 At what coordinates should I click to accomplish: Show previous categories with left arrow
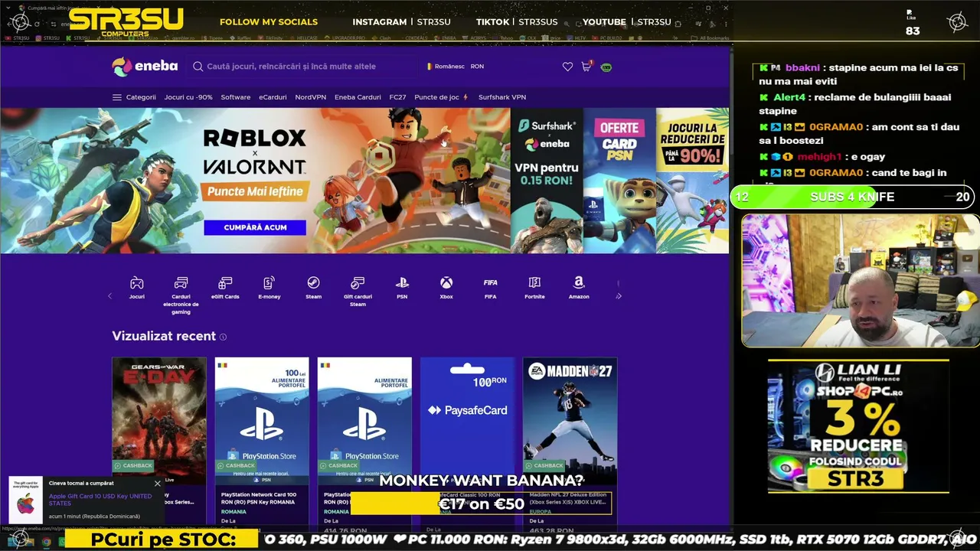point(109,296)
